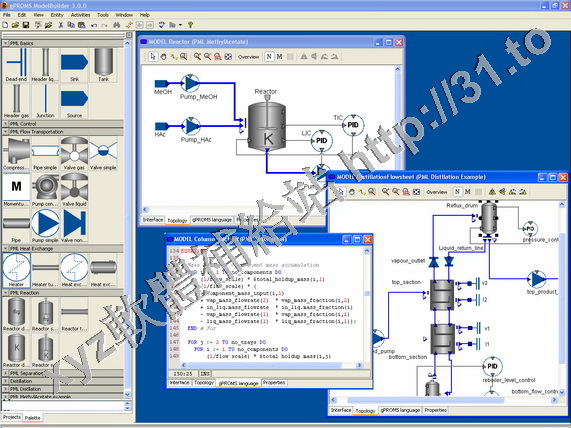This screenshot has height=428, width=571.
Task: Open the File menu
Action: (7, 15)
